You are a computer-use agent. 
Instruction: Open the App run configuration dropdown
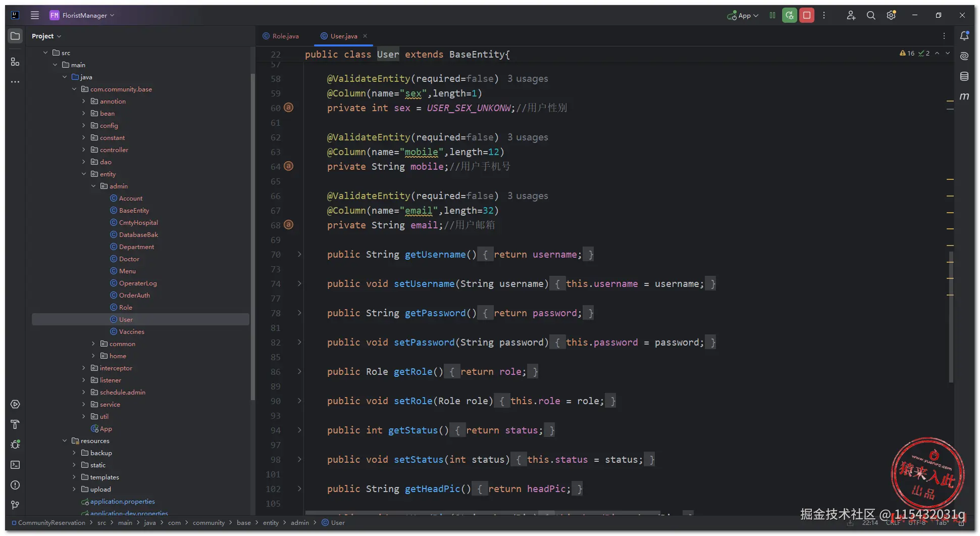point(743,15)
